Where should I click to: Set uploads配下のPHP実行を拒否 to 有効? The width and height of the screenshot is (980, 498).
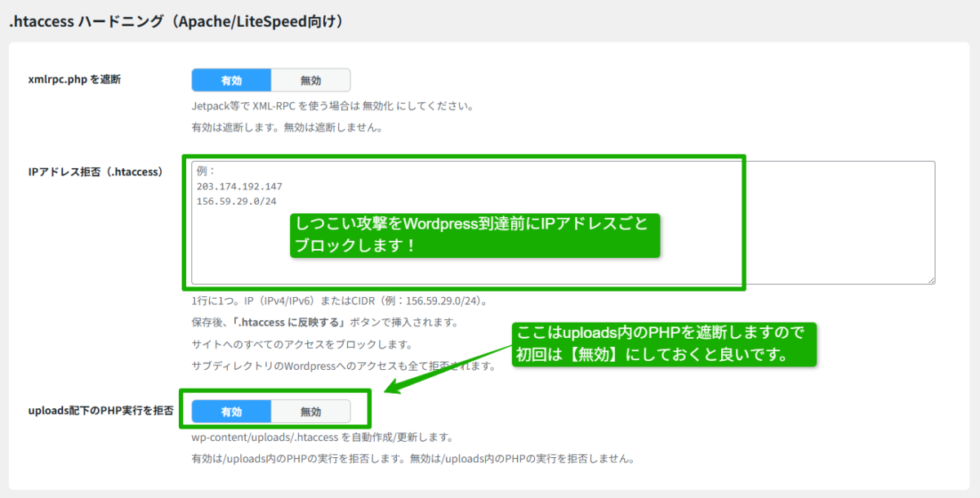tap(231, 411)
